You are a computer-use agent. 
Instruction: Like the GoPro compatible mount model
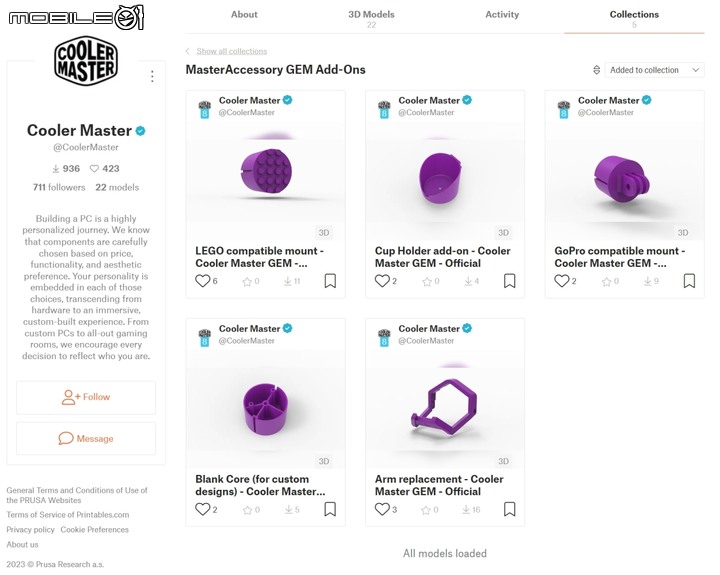(x=562, y=281)
